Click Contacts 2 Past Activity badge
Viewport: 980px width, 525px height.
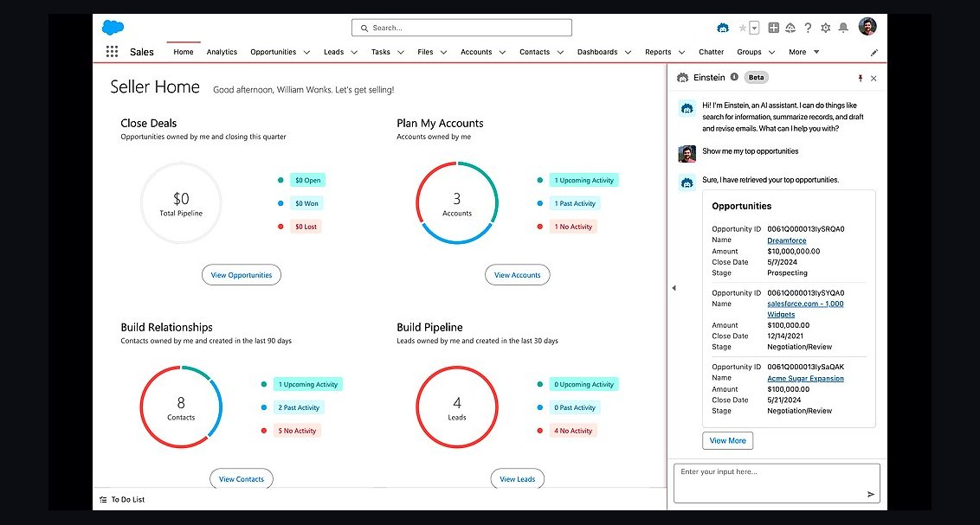[299, 407]
